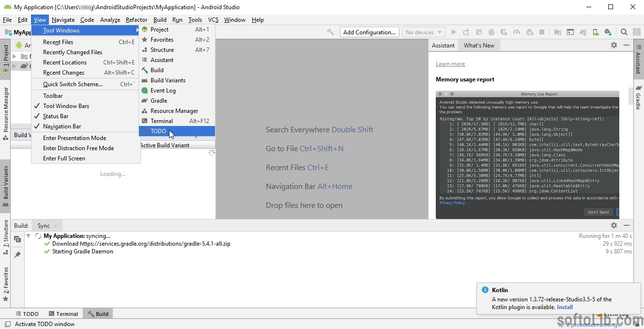Open the Gradle side tab on right edge
This screenshot has width=644, height=329.
tap(638, 97)
